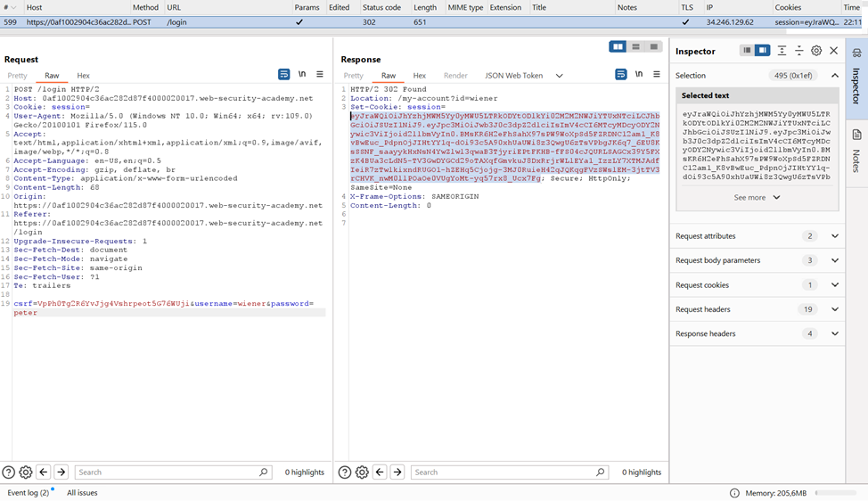Switch Request view to Raw tab
Screen dimensions: 868x501
52,76
